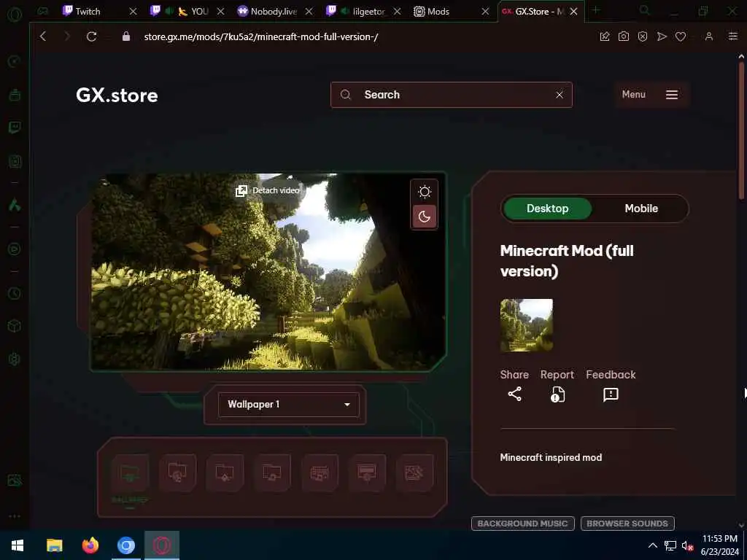747x560 pixels.
Task: Select the keyboard music mod category icon
Action: click(320, 473)
